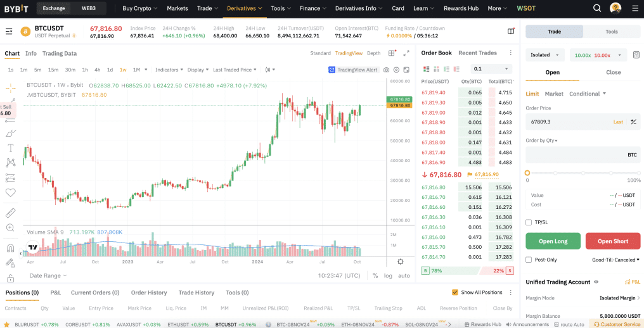
Task: Open the Derivatives menu
Action: [x=245, y=8]
